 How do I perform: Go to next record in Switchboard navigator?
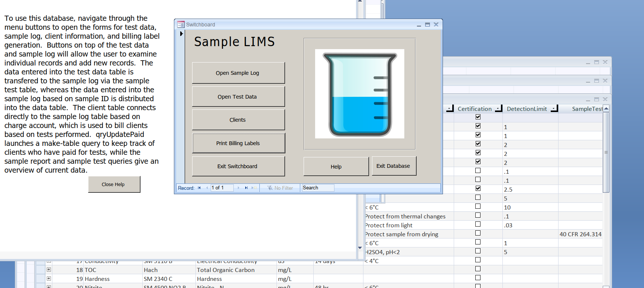pyautogui.click(x=239, y=188)
